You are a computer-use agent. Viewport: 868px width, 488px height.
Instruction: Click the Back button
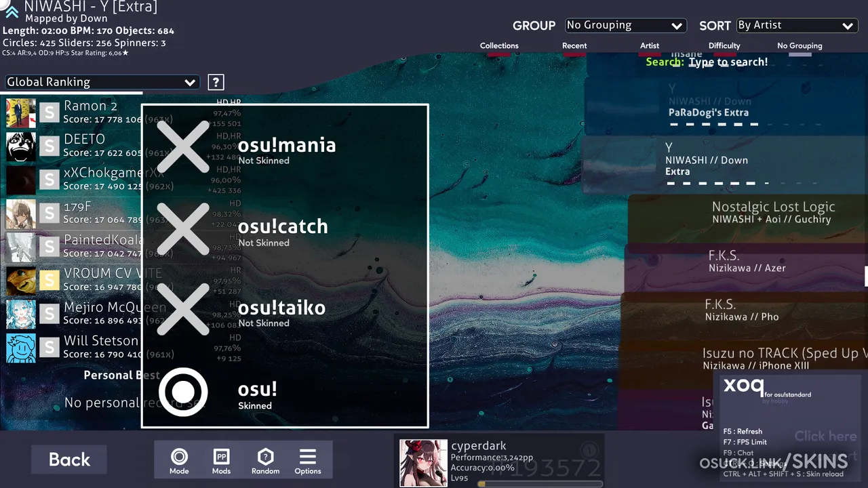tap(69, 460)
